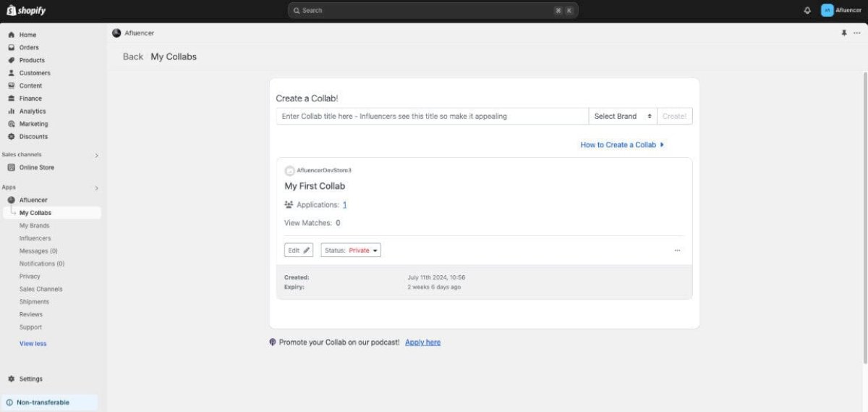This screenshot has width=868, height=412.
Task: Click the View Matches: 0 text
Action: (x=312, y=223)
